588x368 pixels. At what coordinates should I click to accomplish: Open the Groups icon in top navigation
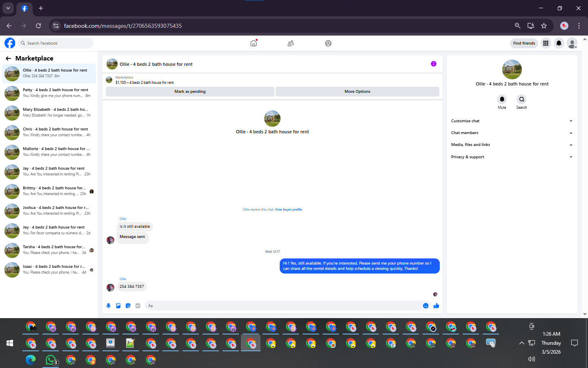pyautogui.click(x=328, y=43)
